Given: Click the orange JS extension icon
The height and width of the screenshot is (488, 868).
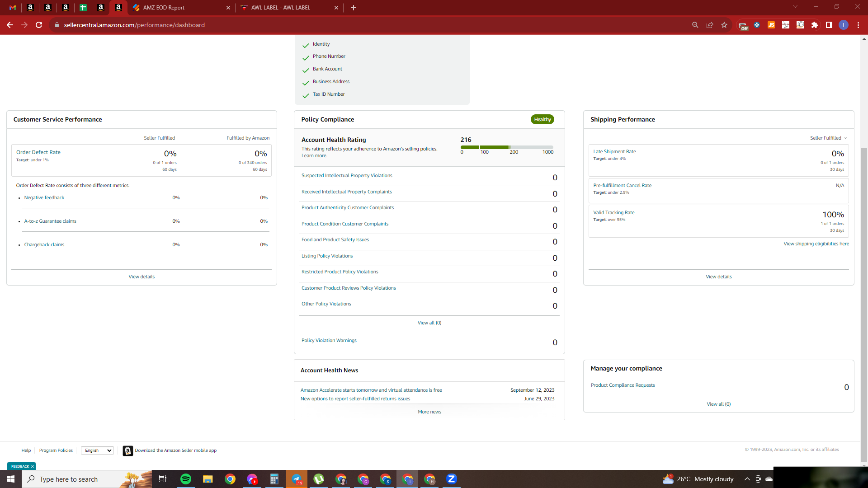Looking at the screenshot, I should 771,25.
